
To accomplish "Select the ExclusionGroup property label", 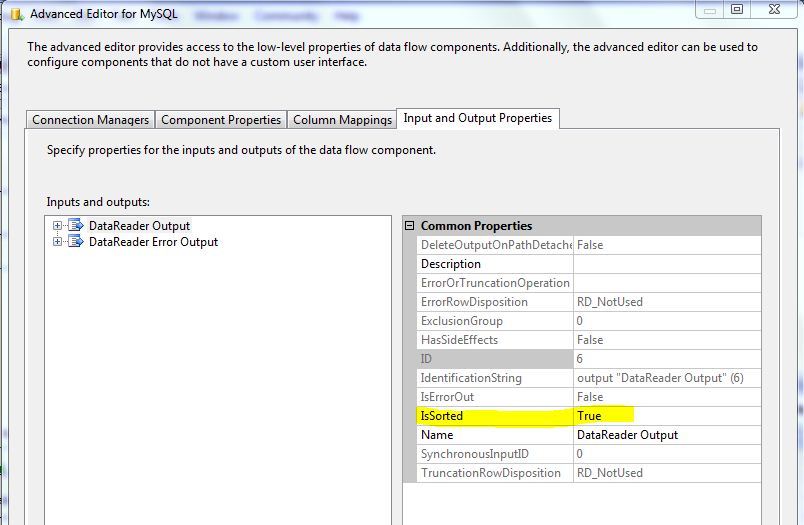I will (495, 321).
